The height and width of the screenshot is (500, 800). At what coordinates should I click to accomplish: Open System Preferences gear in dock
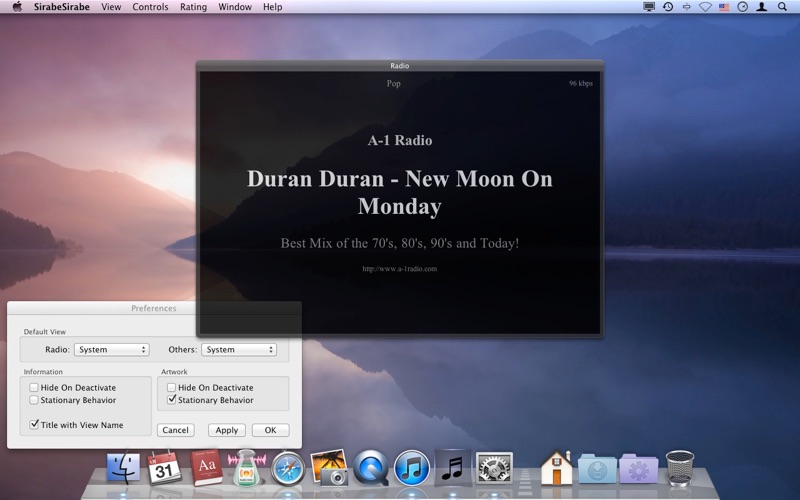494,468
